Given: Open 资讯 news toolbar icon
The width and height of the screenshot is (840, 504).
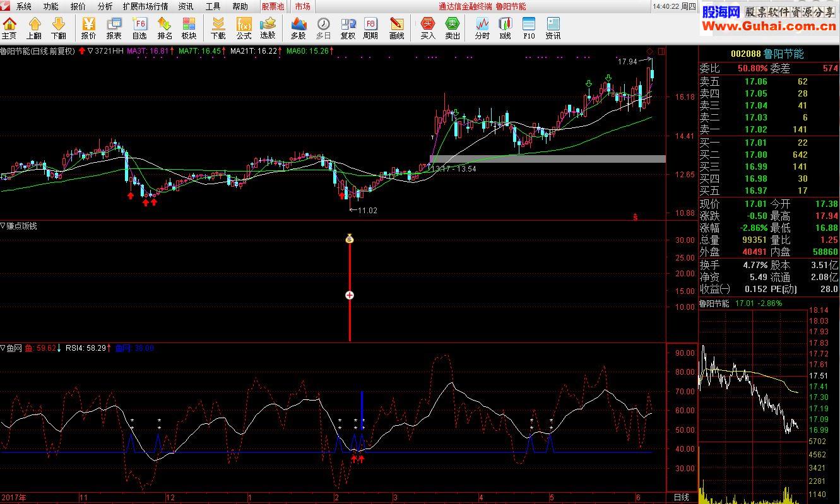Looking at the screenshot, I should pos(553,28).
